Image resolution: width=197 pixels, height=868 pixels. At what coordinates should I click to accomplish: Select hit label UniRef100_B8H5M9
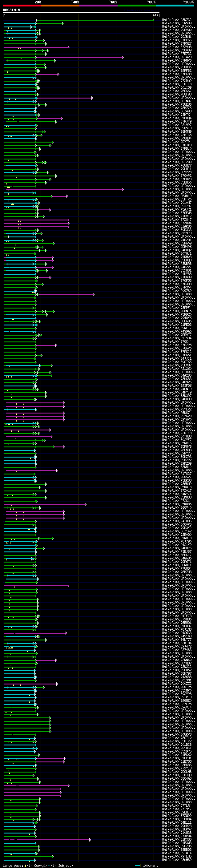click(177, 131)
